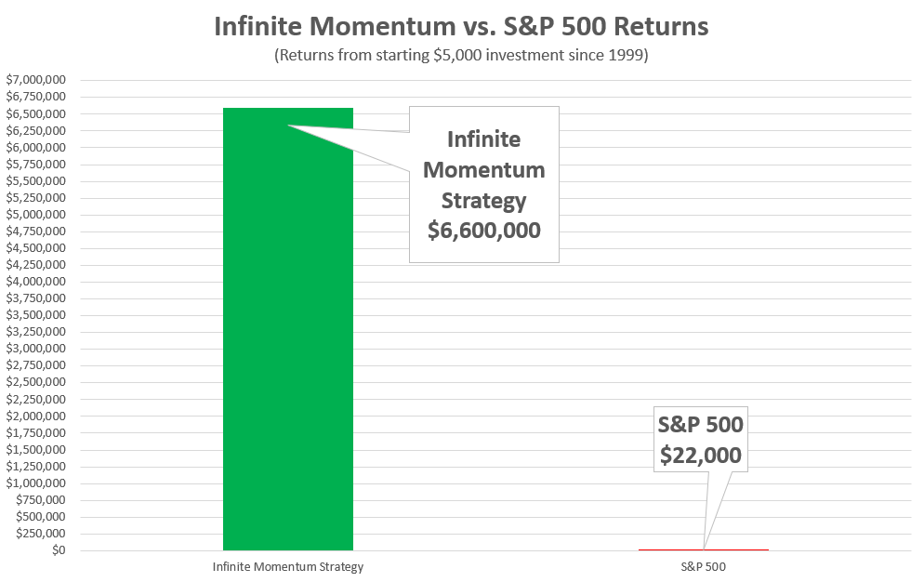Click the $7,000,000 y-axis label
Viewport: 924px width, 582px height.
36,80
